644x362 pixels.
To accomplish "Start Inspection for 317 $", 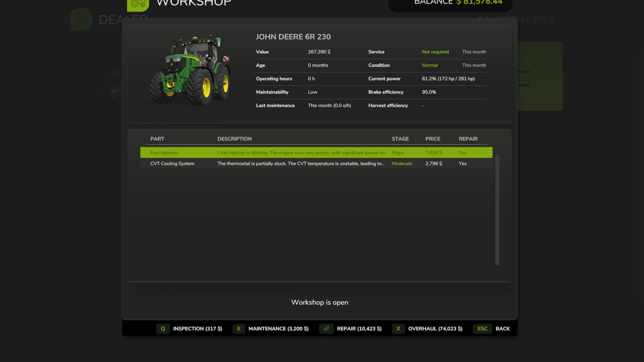I will (x=198, y=329).
